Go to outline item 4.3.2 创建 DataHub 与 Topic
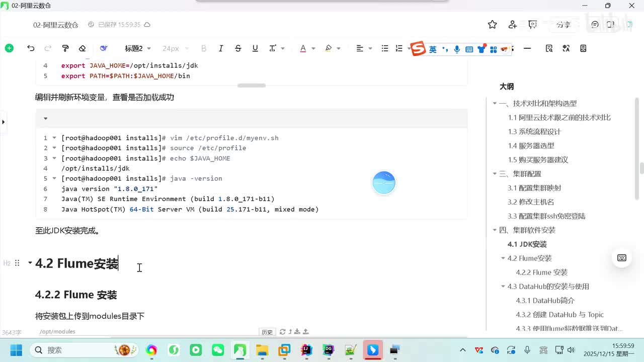The width and height of the screenshot is (644, 362). click(560, 315)
